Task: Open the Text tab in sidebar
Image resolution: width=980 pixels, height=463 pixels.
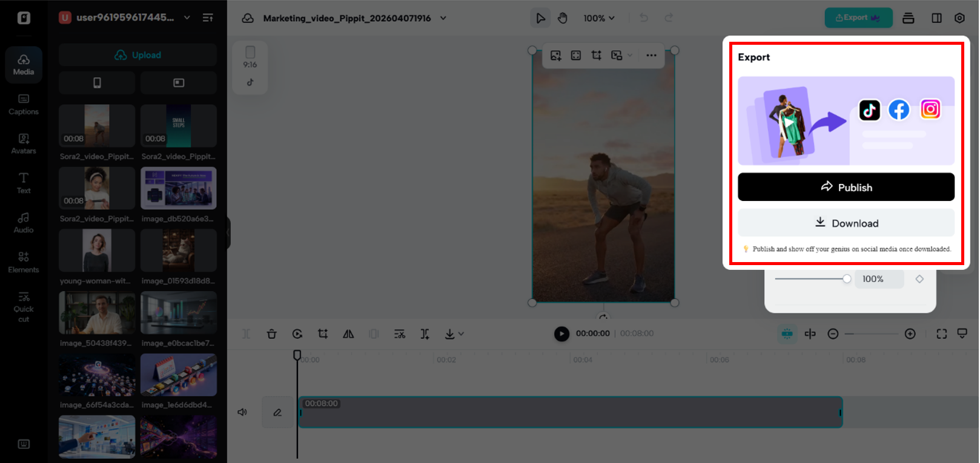Action: click(24, 183)
